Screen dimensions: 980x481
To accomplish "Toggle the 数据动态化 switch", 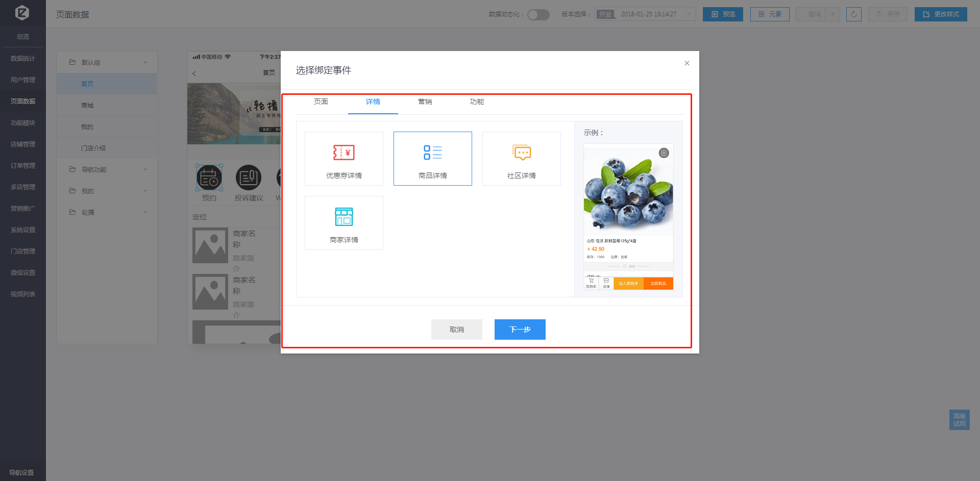I will pos(538,14).
